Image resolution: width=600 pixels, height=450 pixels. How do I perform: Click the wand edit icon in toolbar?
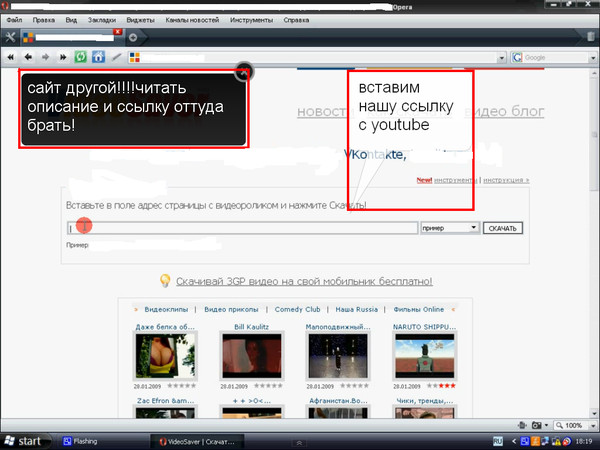(116, 57)
